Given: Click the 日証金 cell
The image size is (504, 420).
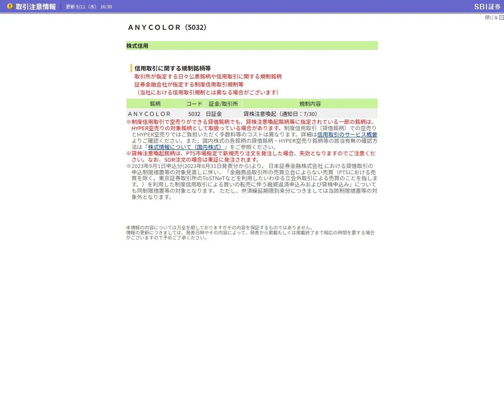Looking at the screenshot, I should point(223,114).
